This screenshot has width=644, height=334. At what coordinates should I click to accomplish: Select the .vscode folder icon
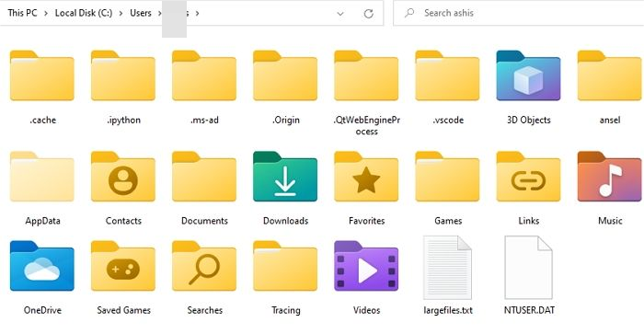pyautogui.click(x=447, y=75)
